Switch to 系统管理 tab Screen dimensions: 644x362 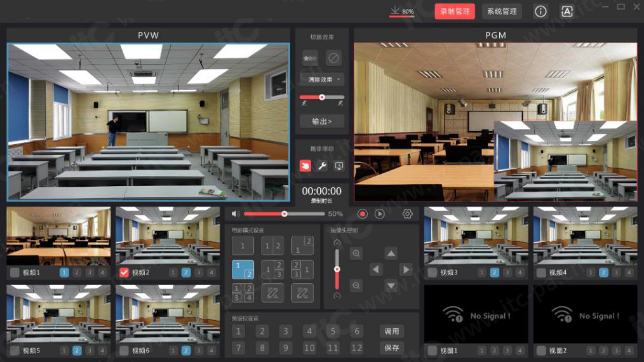pyautogui.click(x=502, y=11)
